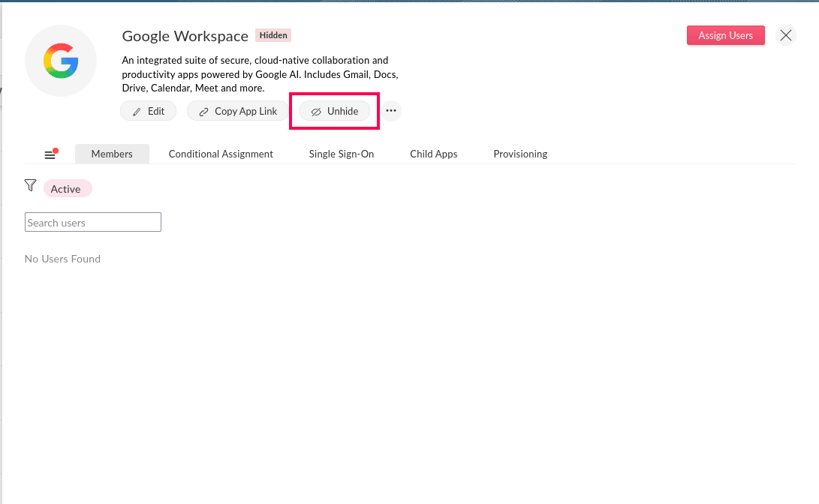The width and height of the screenshot is (819, 504).
Task: Select the Child Apps tab
Action: [x=434, y=154]
